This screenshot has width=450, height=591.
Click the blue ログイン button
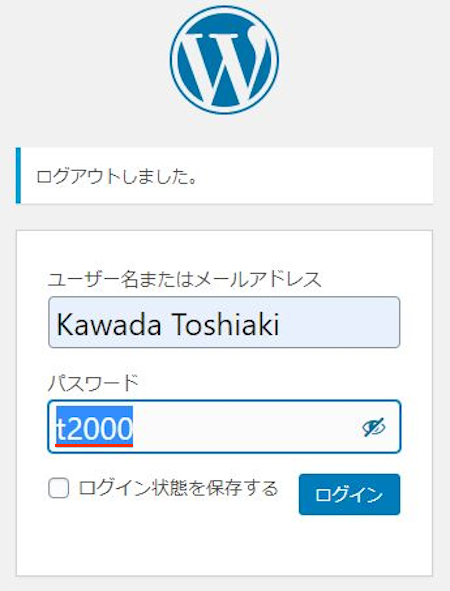(x=349, y=494)
